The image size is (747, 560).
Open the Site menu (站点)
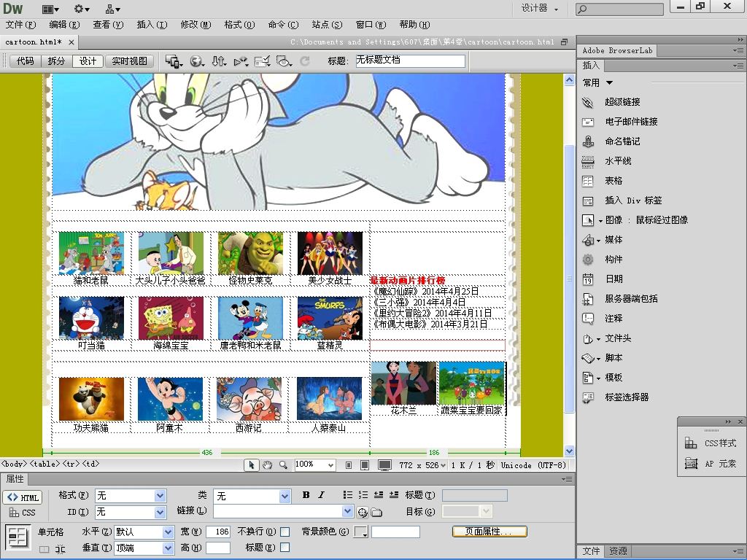point(327,25)
